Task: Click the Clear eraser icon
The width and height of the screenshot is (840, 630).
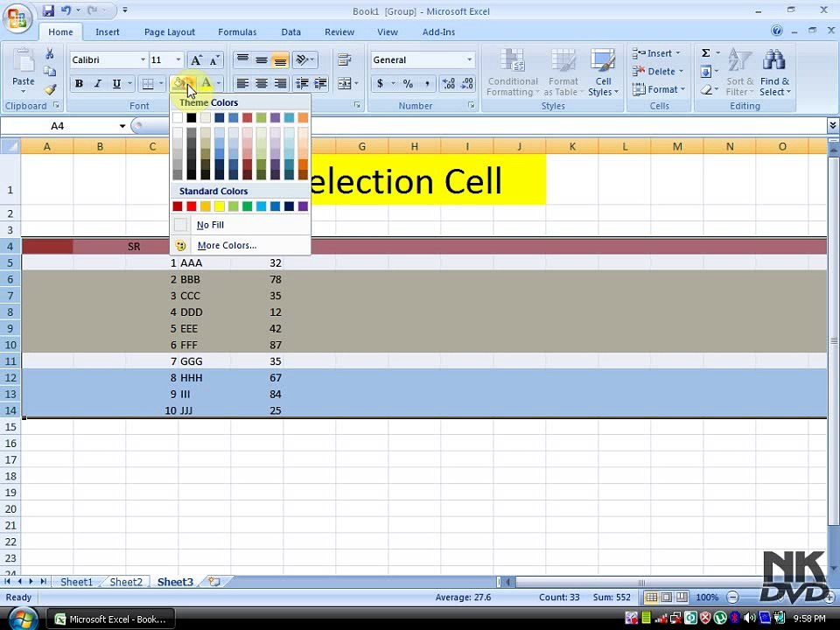Action: pos(706,89)
